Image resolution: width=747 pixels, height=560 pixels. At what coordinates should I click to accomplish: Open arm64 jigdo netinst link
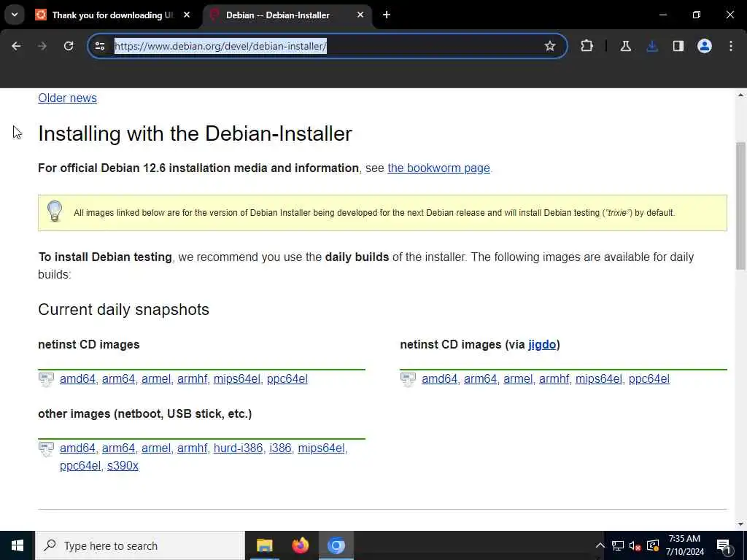480,379
